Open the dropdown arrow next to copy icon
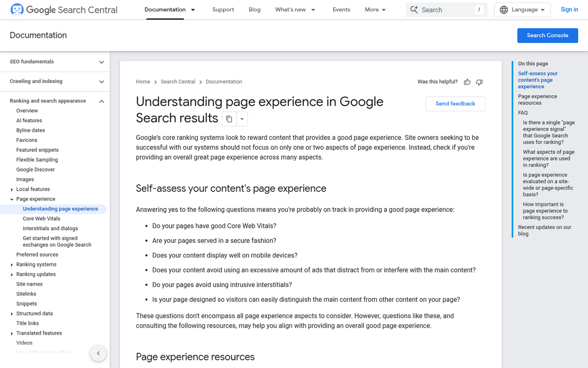588x368 pixels. [x=242, y=119]
